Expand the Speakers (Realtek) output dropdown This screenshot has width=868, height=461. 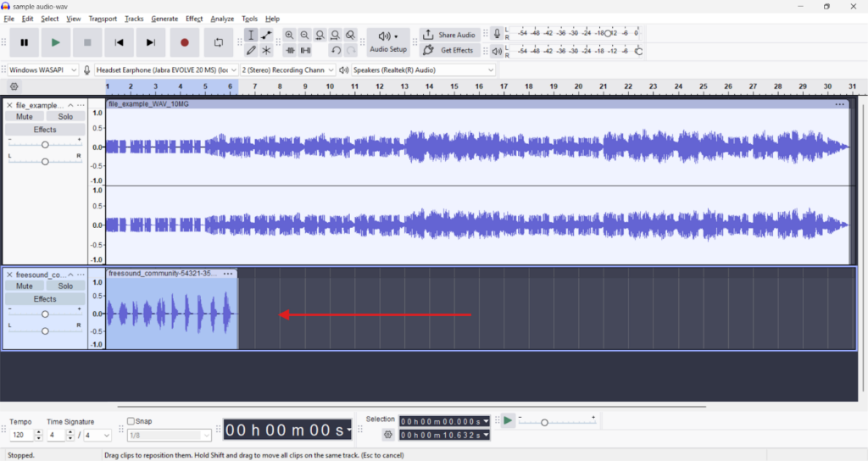[423, 69]
